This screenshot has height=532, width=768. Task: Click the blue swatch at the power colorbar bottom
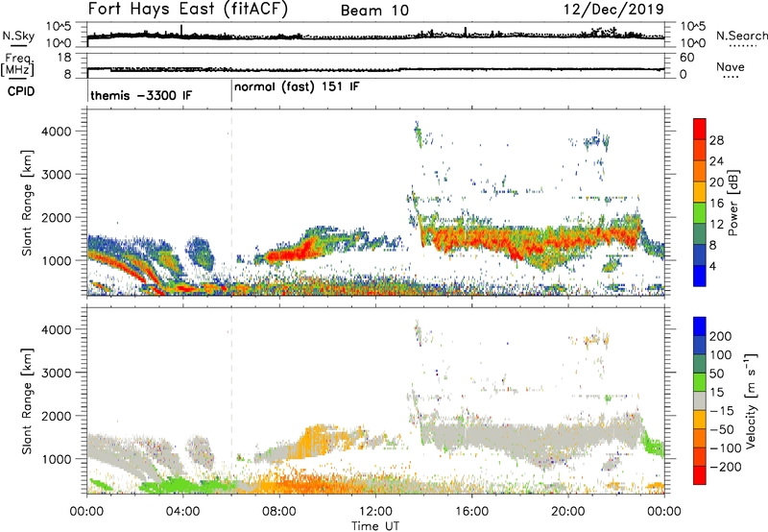point(700,276)
